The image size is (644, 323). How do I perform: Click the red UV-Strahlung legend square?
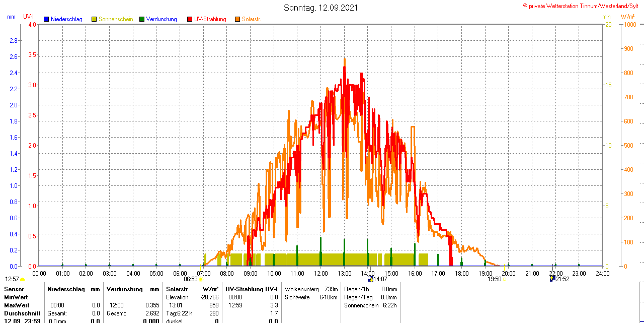tap(190, 19)
